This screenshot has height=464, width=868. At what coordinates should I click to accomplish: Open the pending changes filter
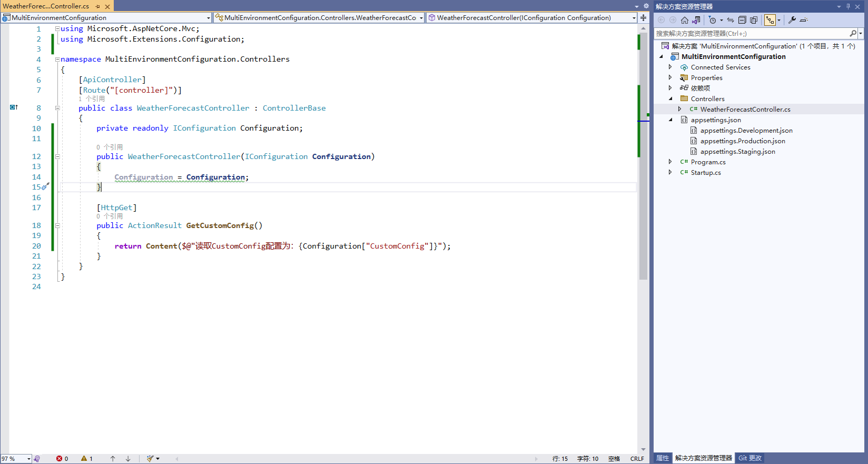tap(712, 20)
